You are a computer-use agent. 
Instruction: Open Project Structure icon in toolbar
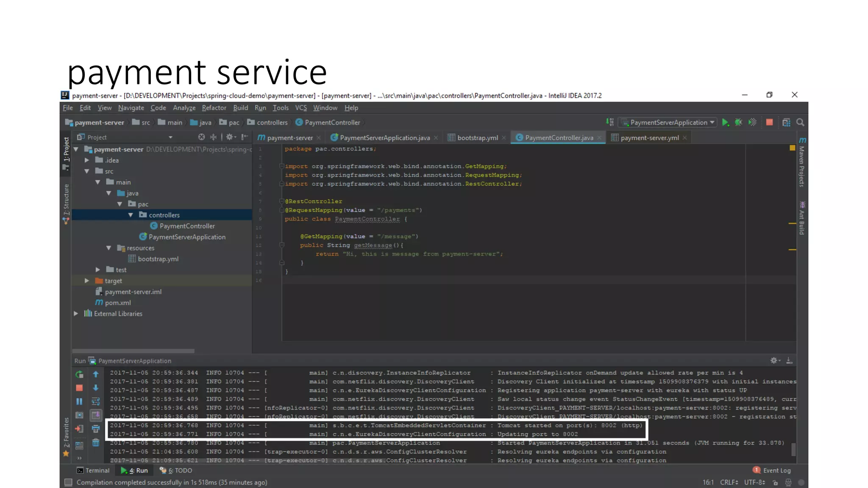click(x=786, y=122)
